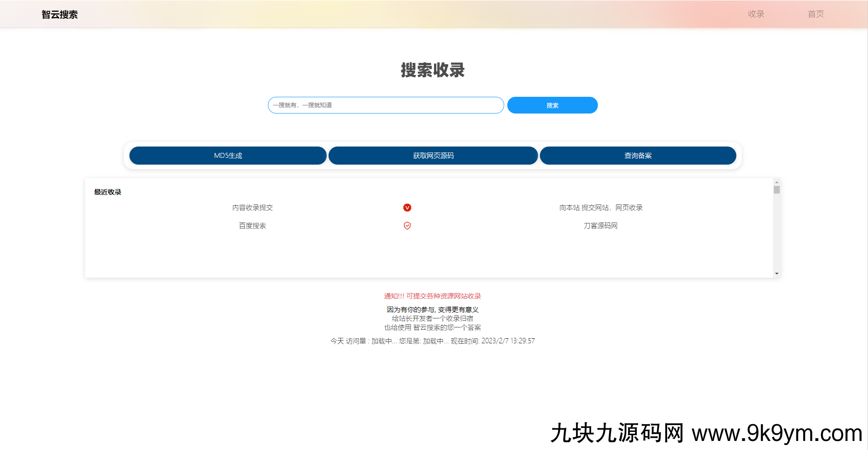Click the list scrollbar up arrow

[777, 182]
